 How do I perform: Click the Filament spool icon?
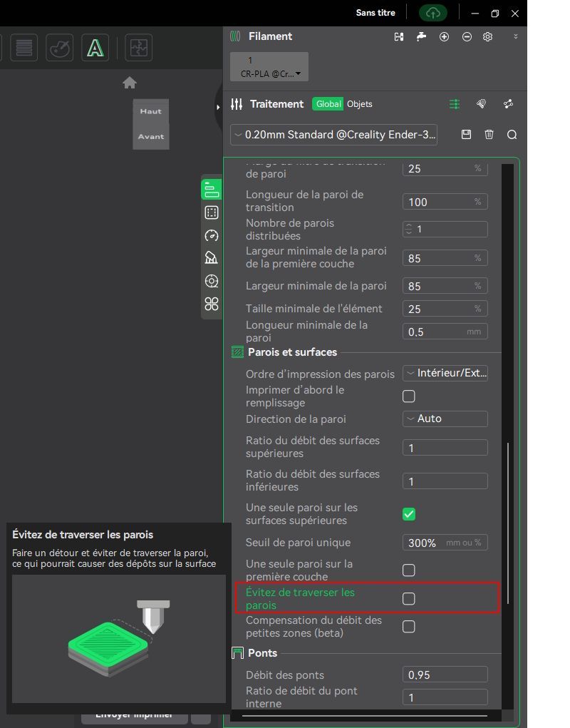(x=236, y=36)
